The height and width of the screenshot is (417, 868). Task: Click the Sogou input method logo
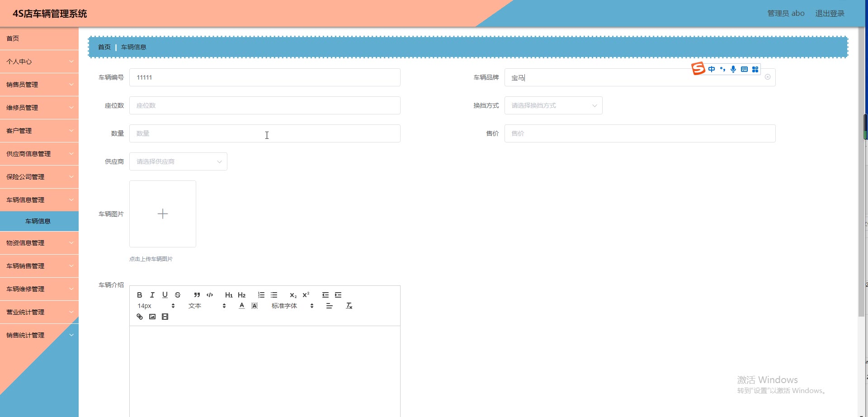[698, 68]
